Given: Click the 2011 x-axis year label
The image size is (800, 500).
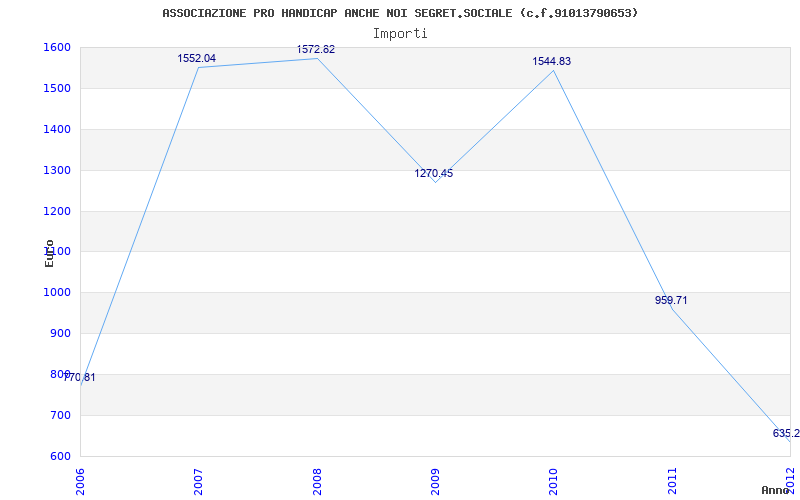Looking at the screenshot, I should pos(672,481).
